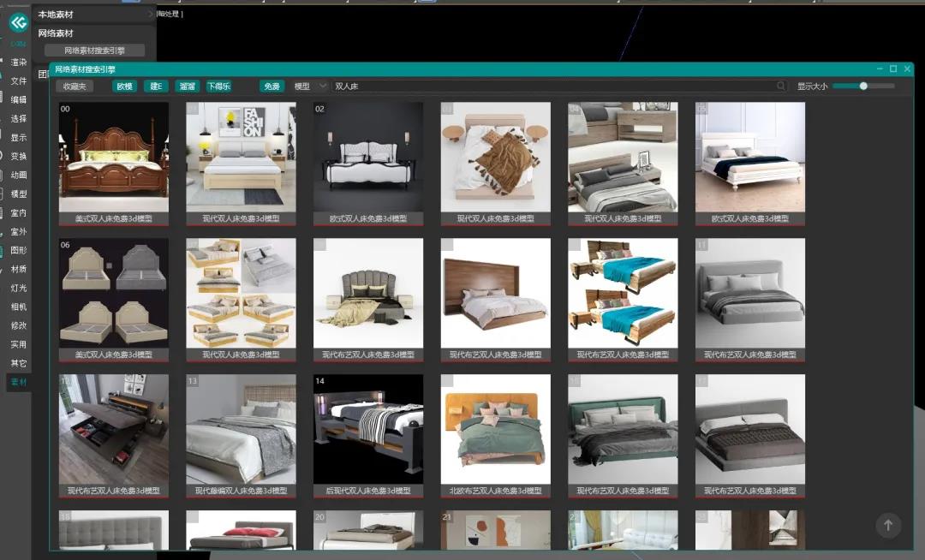Select the 素材 sidebar menu item

[19, 382]
